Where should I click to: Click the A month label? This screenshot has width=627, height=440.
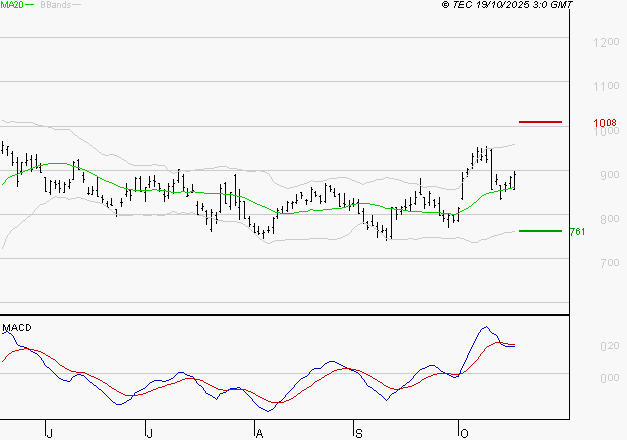[x=260, y=434]
